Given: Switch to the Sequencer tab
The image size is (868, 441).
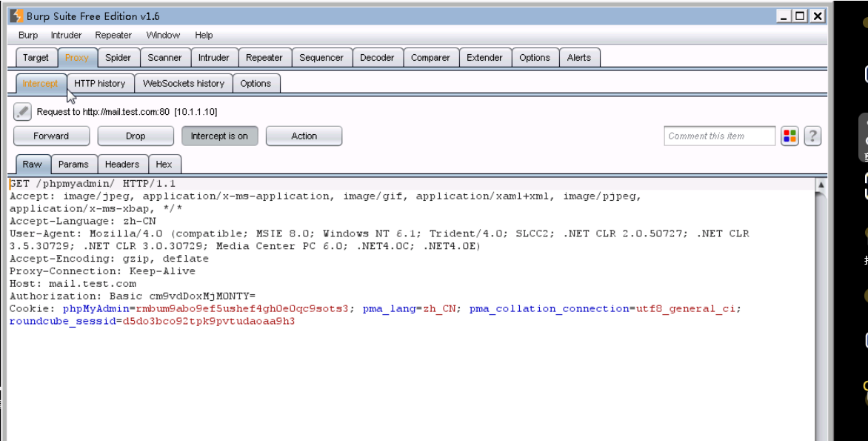Looking at the screenshot, I should point(321,58).
